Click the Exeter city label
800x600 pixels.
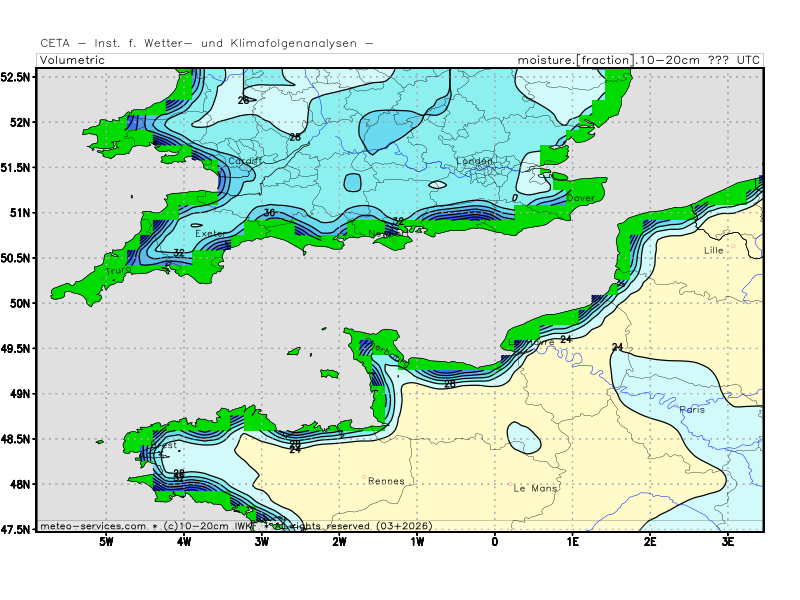[x=211, y=234]
